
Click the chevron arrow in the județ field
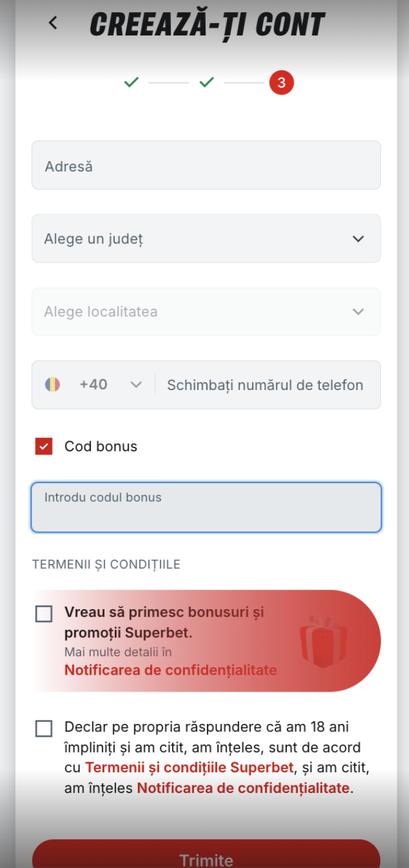(358, 239)
